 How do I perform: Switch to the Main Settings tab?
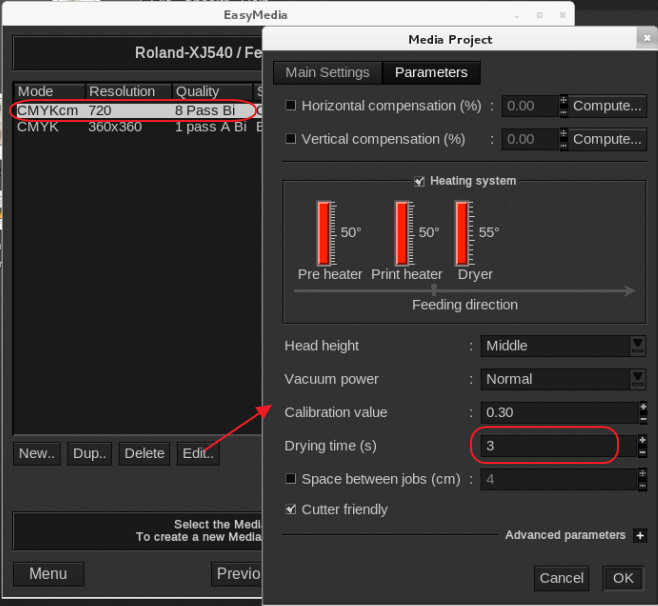pos(327,73)
